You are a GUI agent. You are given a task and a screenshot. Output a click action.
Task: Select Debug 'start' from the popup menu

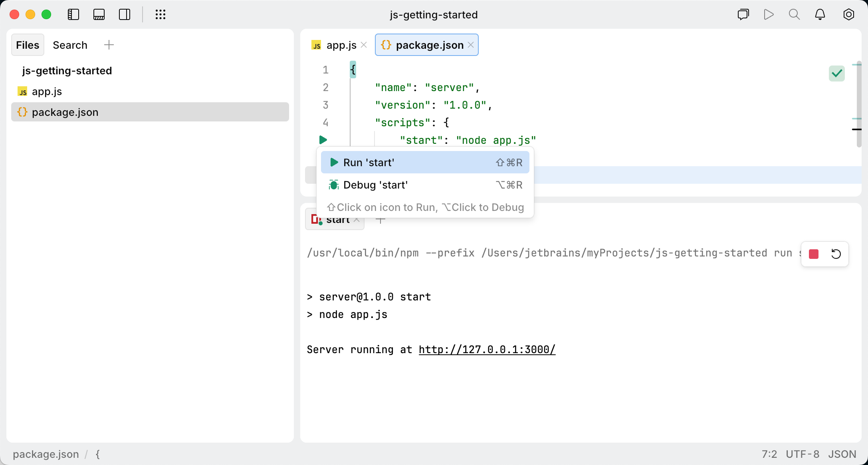tap(424, 185)
